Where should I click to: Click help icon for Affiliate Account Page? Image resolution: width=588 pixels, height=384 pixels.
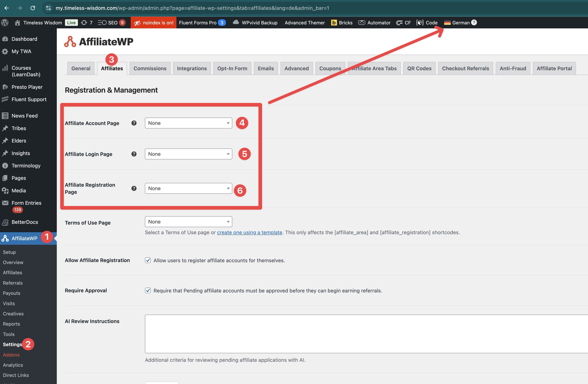click(x=134, y=123)
